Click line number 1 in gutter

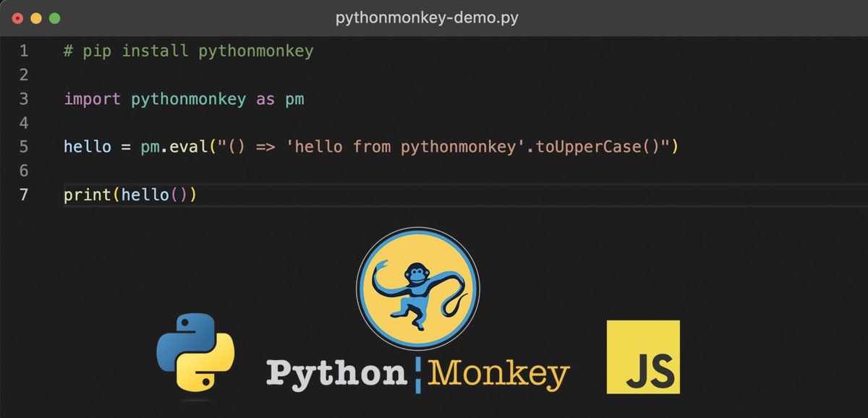[x=24, y=51]
